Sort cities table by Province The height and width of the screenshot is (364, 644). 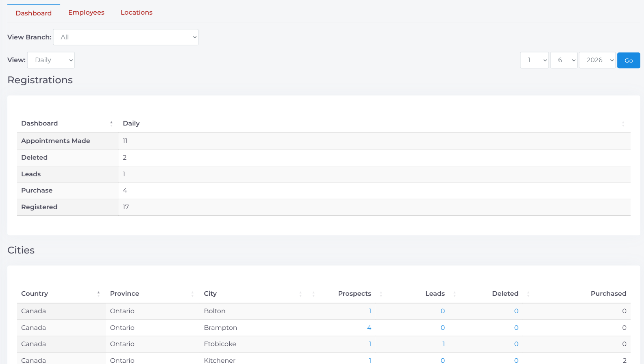[152, 294]
